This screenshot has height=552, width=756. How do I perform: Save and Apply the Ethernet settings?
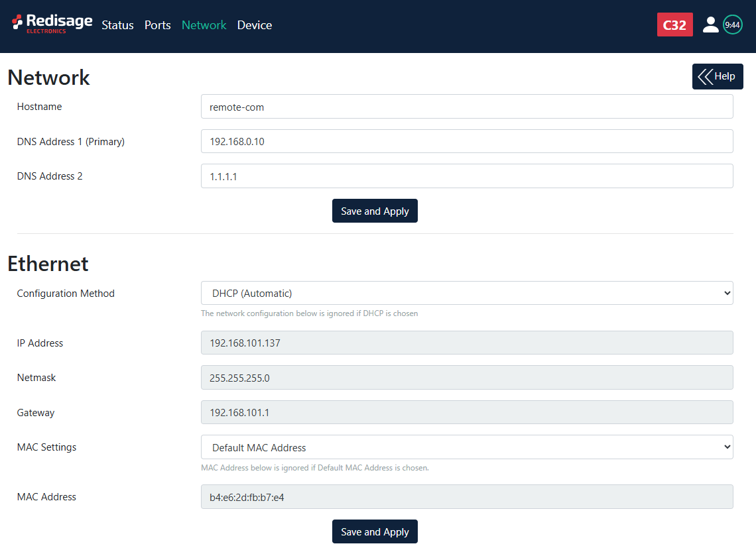[375, 531]
